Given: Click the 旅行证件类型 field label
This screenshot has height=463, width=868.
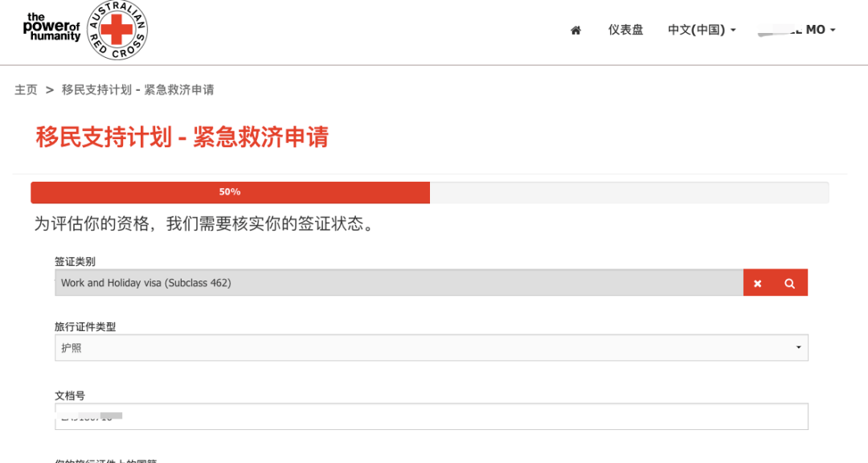Looking at the screenshot, I should coord(85,327).
